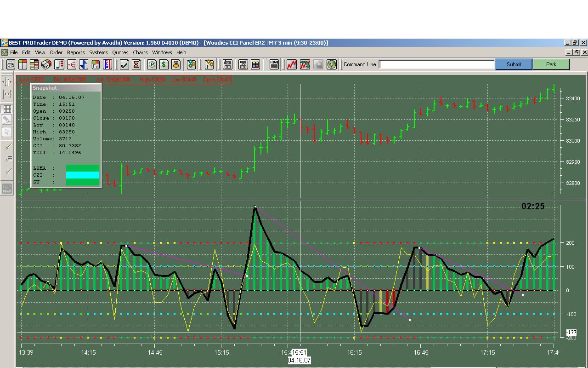Click the green dollar sign document icon
Screen dimensions: 588x368
click(164, 64)
